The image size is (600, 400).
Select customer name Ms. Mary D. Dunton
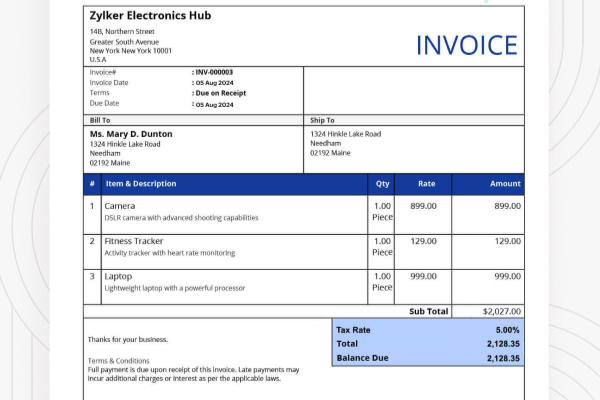(x=131, y=134)
